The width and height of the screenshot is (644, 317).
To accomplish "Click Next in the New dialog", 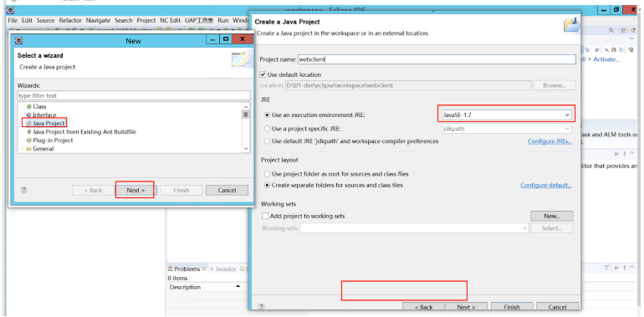I will point(135,190).
